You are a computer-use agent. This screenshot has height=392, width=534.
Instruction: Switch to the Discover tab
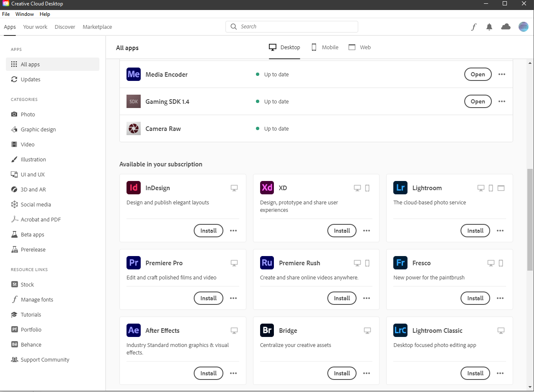tap(65, 26)
